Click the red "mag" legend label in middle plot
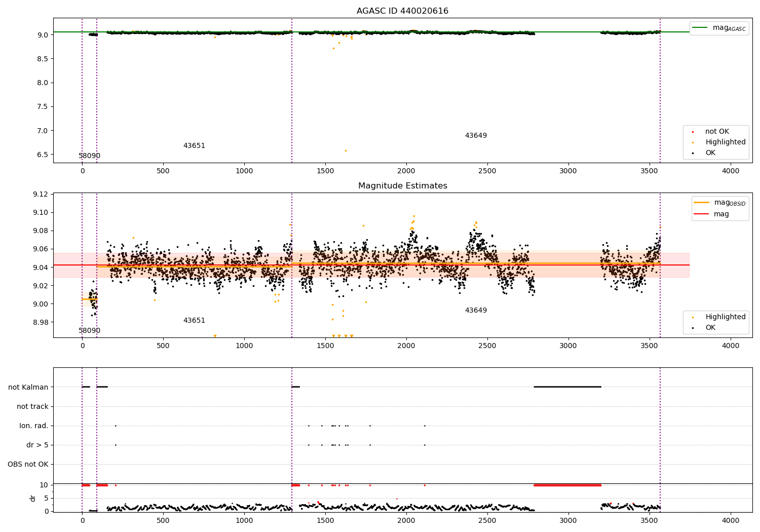Image resolution: width=760 pixels, height=532 pixels. pos(721,214)
